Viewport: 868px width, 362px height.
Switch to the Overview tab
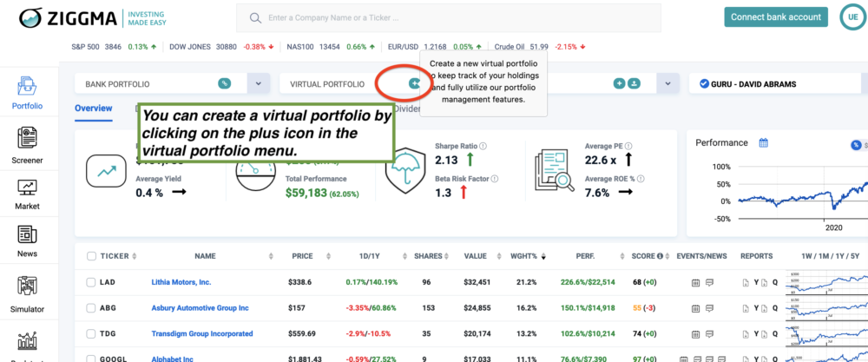[94, 109]
